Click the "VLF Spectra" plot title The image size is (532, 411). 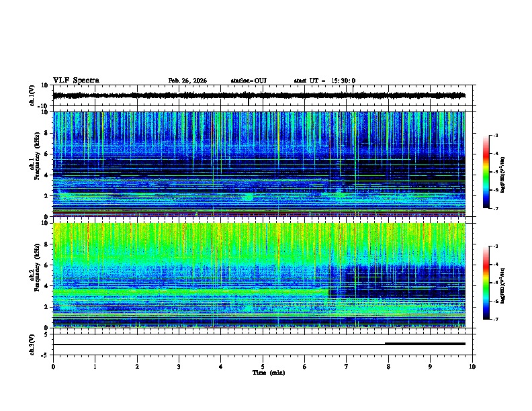tap(76, 81)
